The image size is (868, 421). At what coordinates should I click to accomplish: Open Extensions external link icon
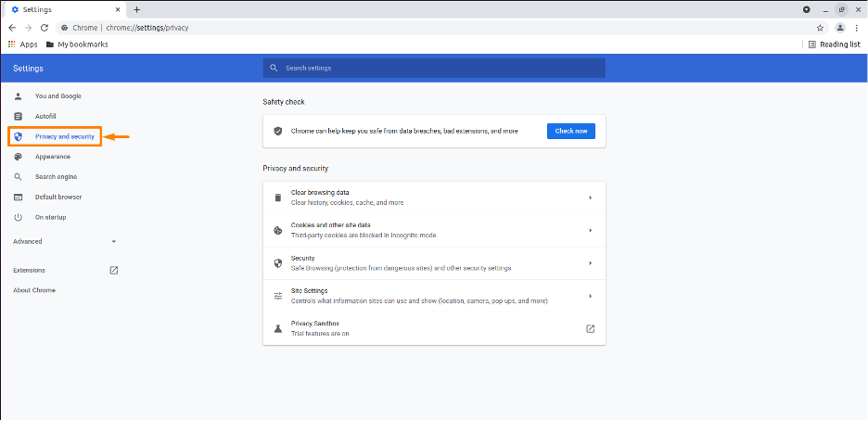pos(114,271)
